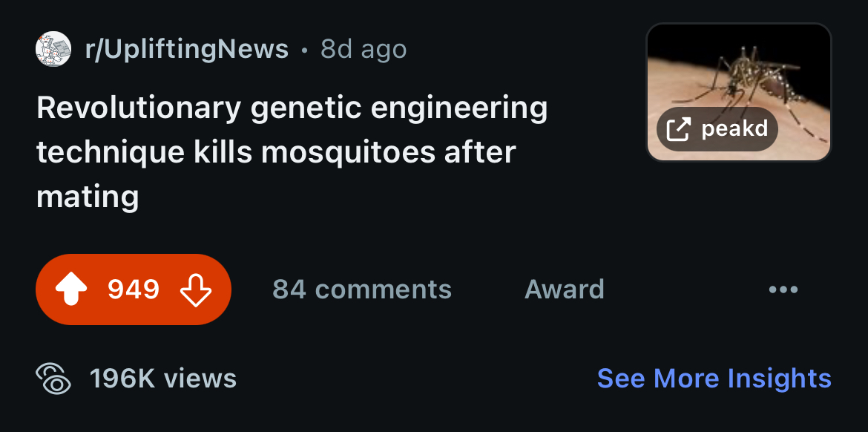The height and width of the screenshot is (432, 868).
Task: Click the peakd badge on the mosquito image
Action: tap(717, 129)
